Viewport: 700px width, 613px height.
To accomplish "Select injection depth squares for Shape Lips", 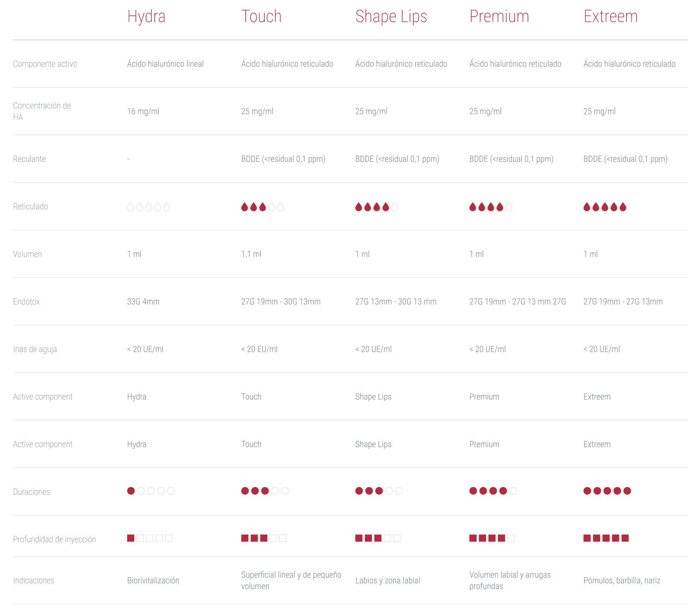I will [377, 538].
